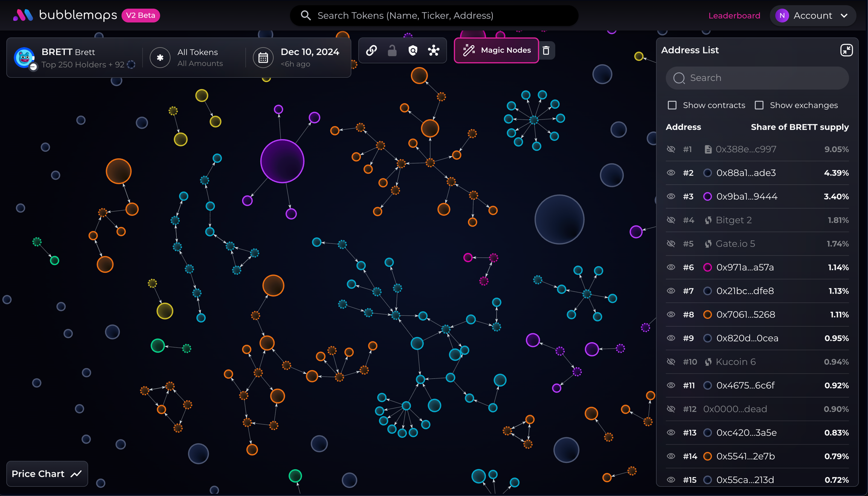Viewport: 868px width, 496px height.
Task: Show hidden Bitget 2 address
Action: coord(671,220)
